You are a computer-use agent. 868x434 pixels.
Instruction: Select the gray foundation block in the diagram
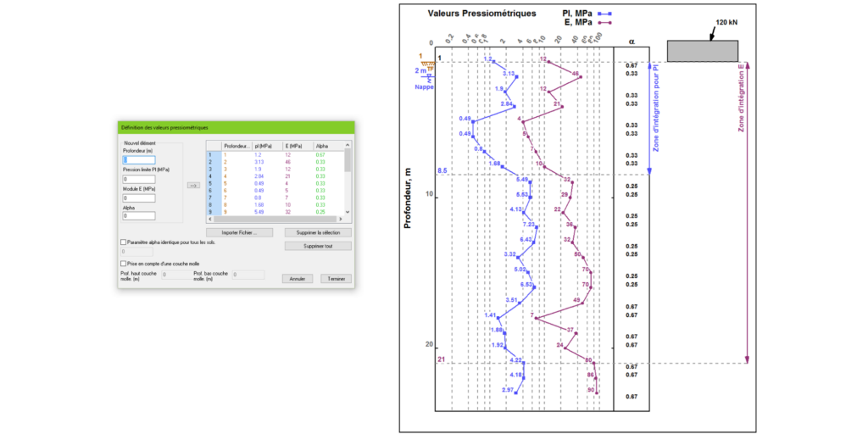703,51
